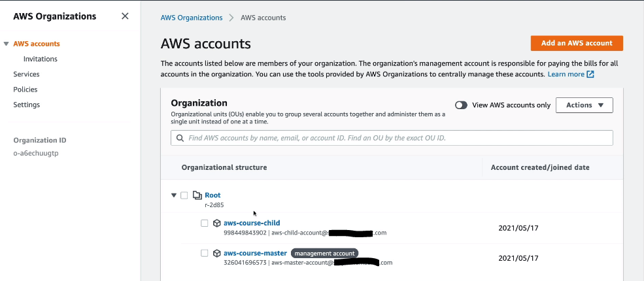Click the search magnifier icon in search box
Screen dimensions: 644x281
coord(180,139)
